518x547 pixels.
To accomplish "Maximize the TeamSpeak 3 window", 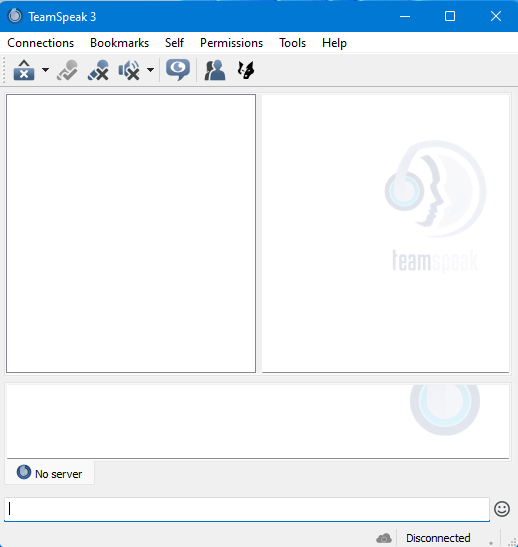I will click(450, 16).
